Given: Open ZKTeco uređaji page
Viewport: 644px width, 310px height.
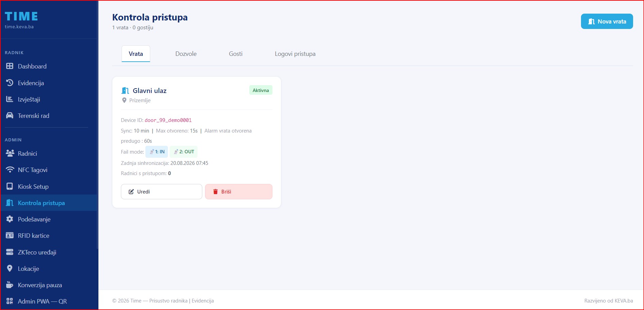Looking at the screenshot, I should pos(49,252).
